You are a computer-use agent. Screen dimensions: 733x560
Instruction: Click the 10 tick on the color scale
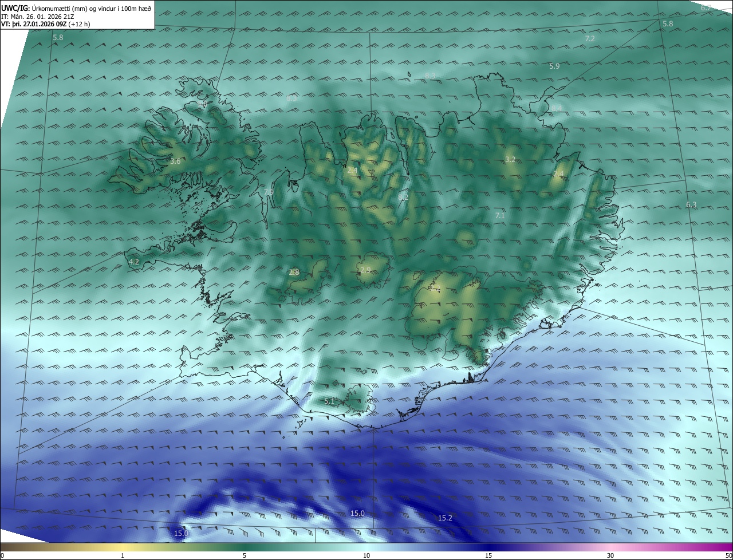point(366,555)
